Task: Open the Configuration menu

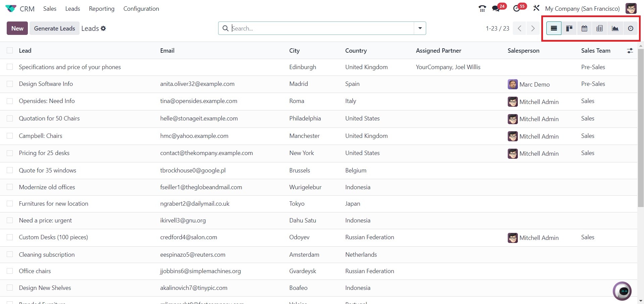Action: coord(141,9)
